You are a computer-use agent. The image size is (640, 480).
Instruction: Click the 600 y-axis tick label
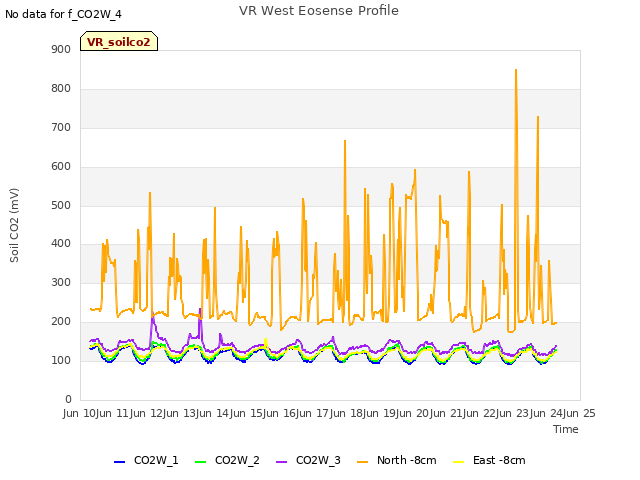[x=61, y=166]
